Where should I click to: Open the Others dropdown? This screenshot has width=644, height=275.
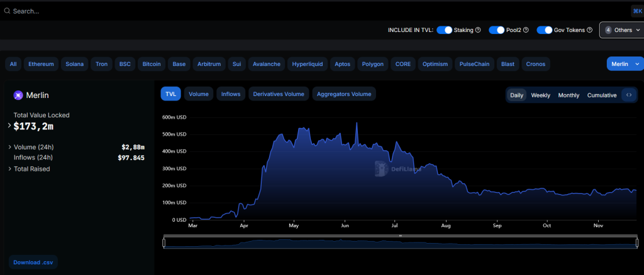(622, 30)
